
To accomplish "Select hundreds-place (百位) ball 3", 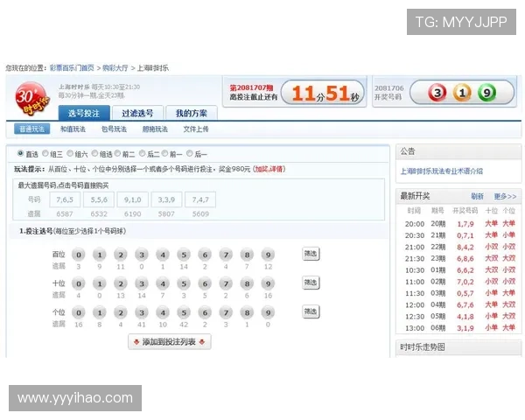I will click(142, 255).
